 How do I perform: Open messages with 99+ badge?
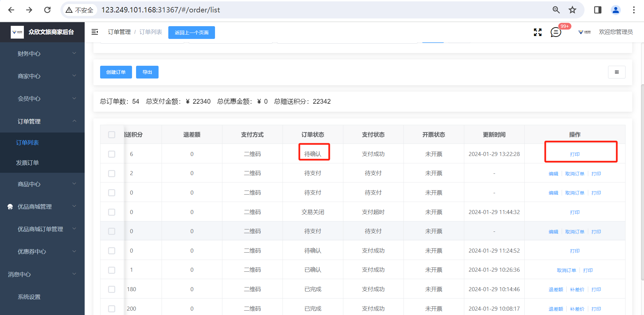[x=556, y=32]
